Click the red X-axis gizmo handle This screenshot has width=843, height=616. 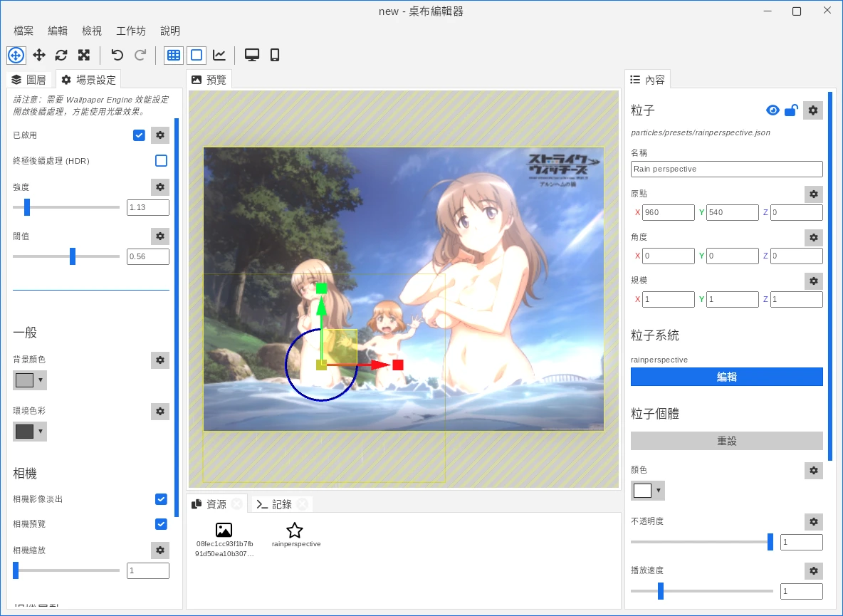[x=398, y=365]
